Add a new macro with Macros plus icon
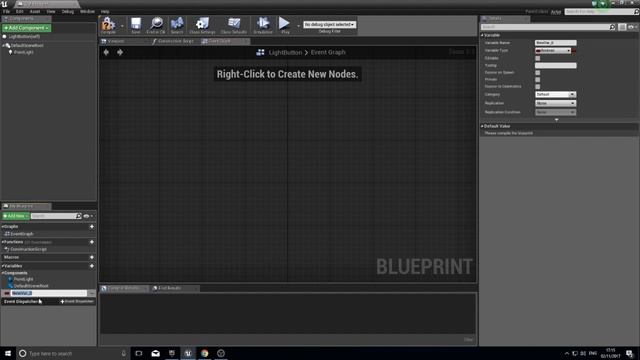The height and width of the screenshot is (360, 640). [92, 257]
